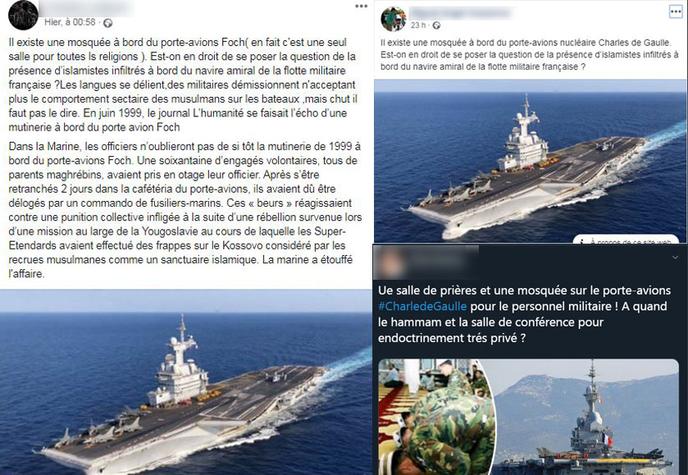688x475 pixels.
Task: Click the "Hier, à 00:58" timestamp
Action: (x=70, y=22)
